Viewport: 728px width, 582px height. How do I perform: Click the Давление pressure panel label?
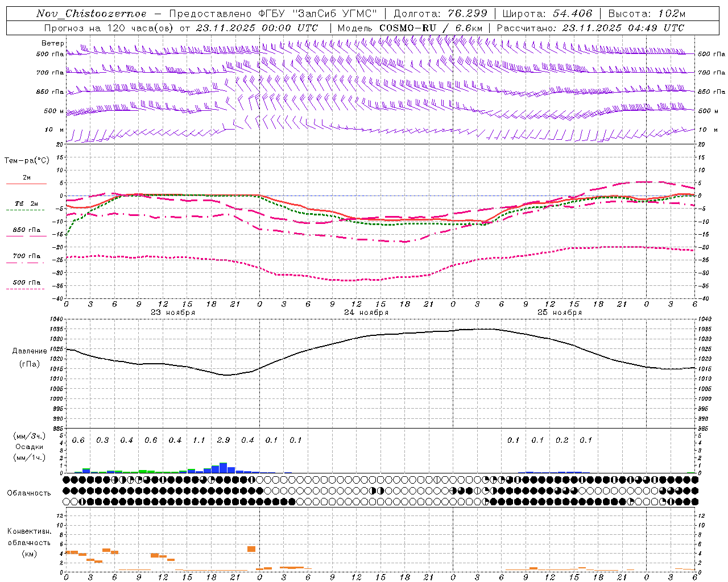30,351
